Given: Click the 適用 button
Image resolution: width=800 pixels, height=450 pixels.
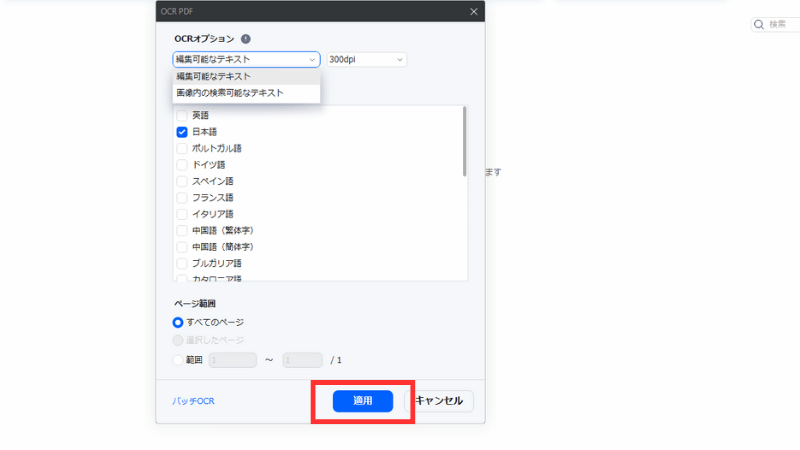Looking at the screenshot, I should click(x=363, y=401).
